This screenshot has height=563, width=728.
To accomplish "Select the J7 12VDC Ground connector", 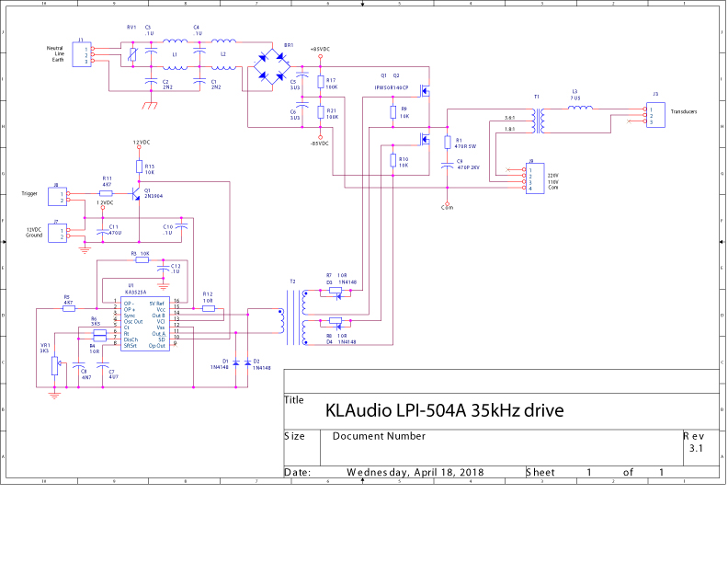I will pyautogui.click(x=57, y=233).
